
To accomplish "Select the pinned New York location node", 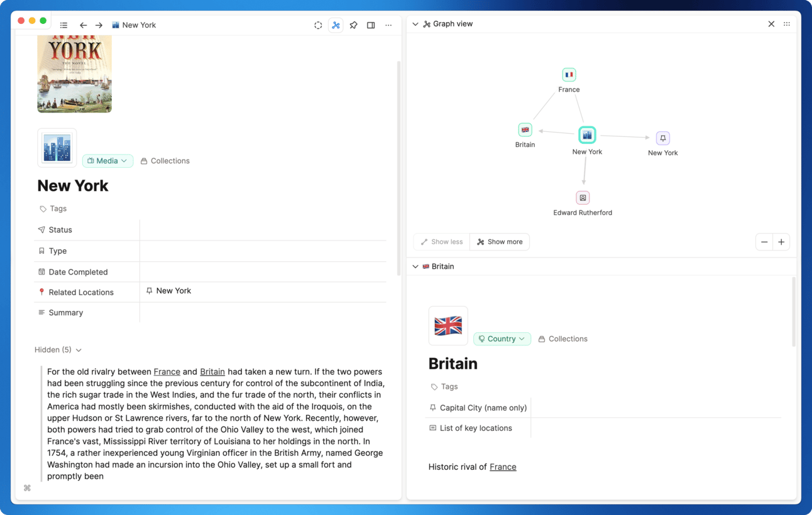I will (663, 138).
